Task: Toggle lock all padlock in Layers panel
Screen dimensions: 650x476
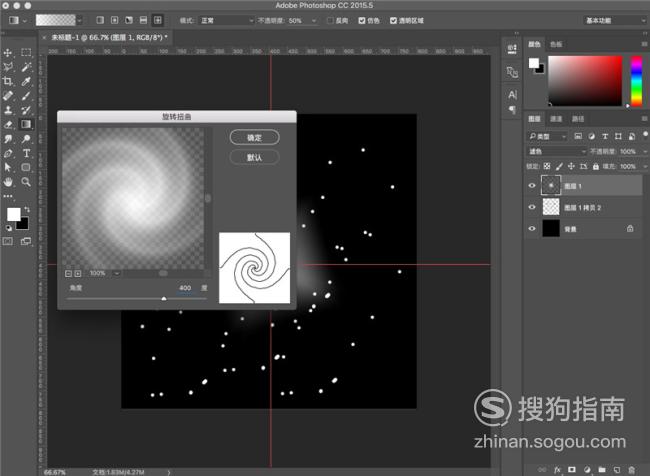Action: point(596,166)
